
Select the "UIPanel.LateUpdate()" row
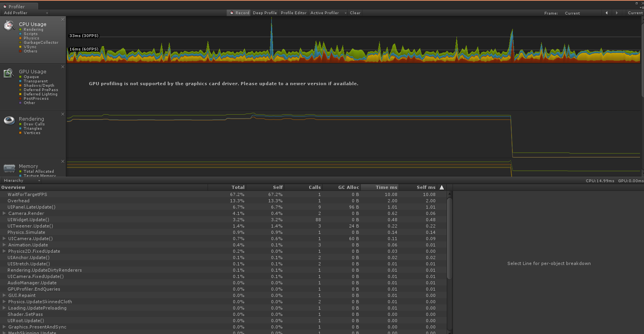[223, 207]
